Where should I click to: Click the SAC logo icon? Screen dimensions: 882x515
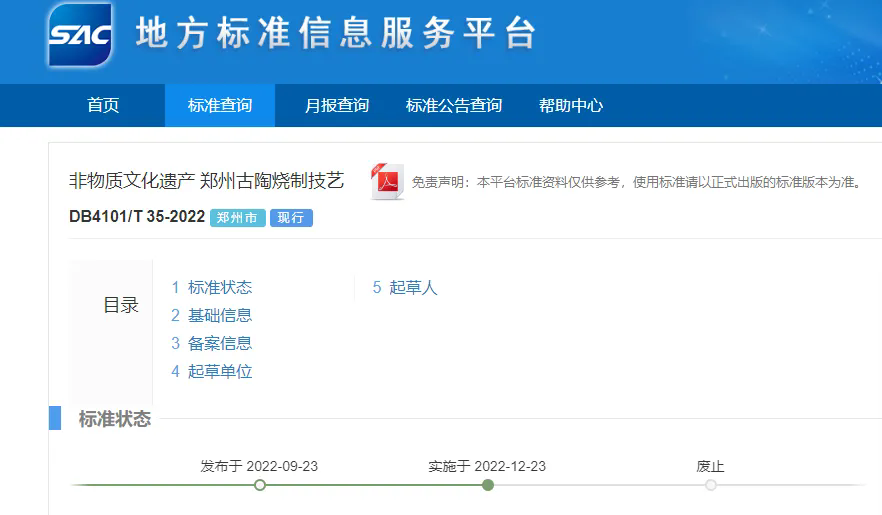tap(80, 34)
